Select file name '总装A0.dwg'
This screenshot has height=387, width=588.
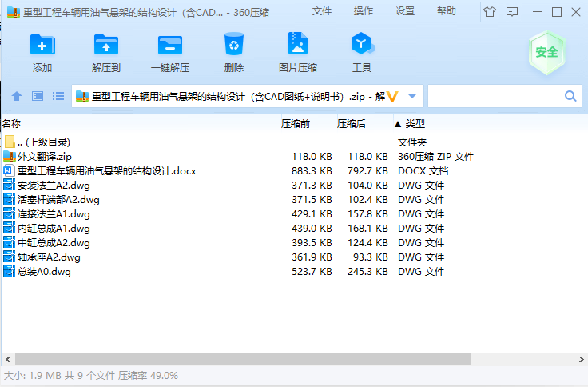click(x=44, y=271)
